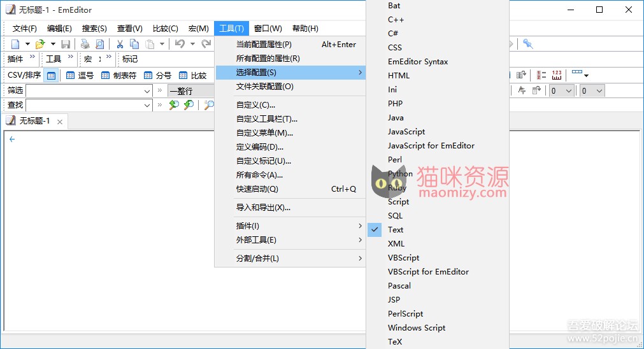Click the Redo arrow icon

[206, 44]
